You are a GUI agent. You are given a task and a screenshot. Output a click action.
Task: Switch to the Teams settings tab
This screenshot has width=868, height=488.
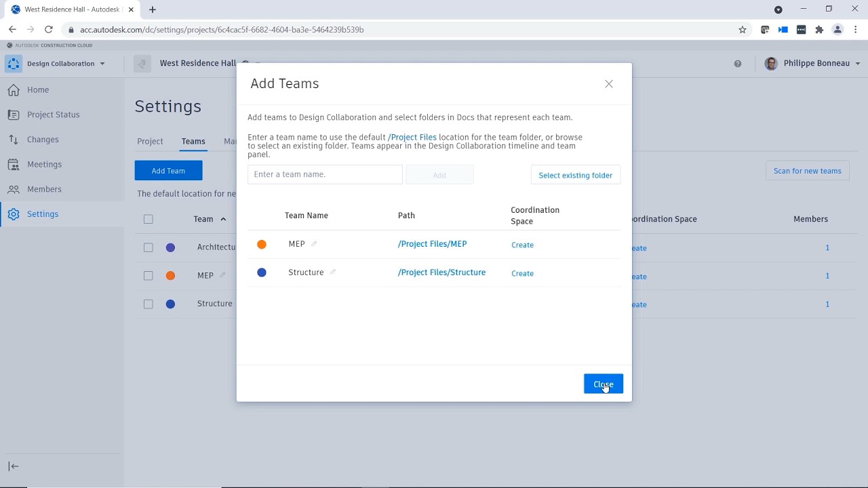(x=193, y=142)
